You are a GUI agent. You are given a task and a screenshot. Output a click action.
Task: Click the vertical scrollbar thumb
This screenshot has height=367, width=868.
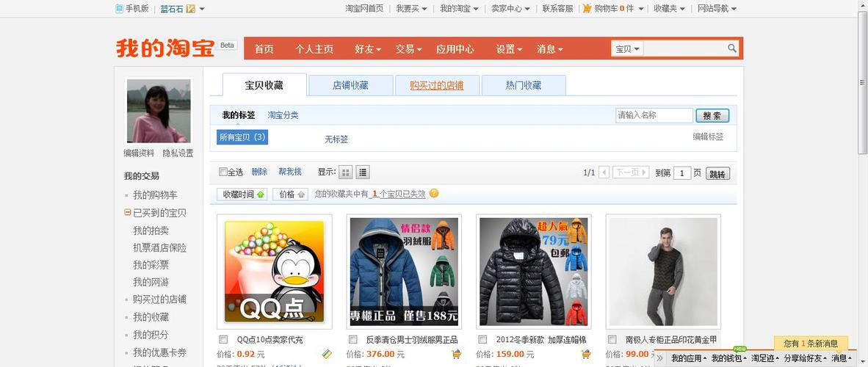point(862,83)
